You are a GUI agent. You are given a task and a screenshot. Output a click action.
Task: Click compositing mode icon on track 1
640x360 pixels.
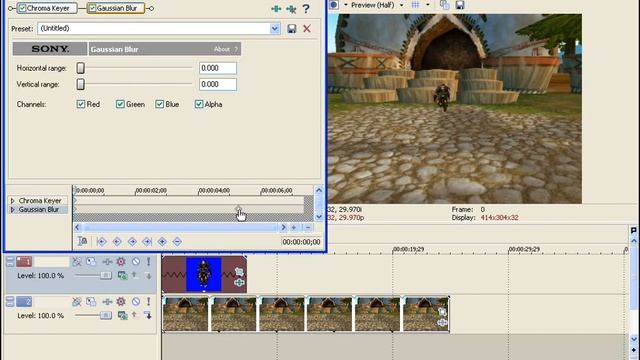[122, 276]
